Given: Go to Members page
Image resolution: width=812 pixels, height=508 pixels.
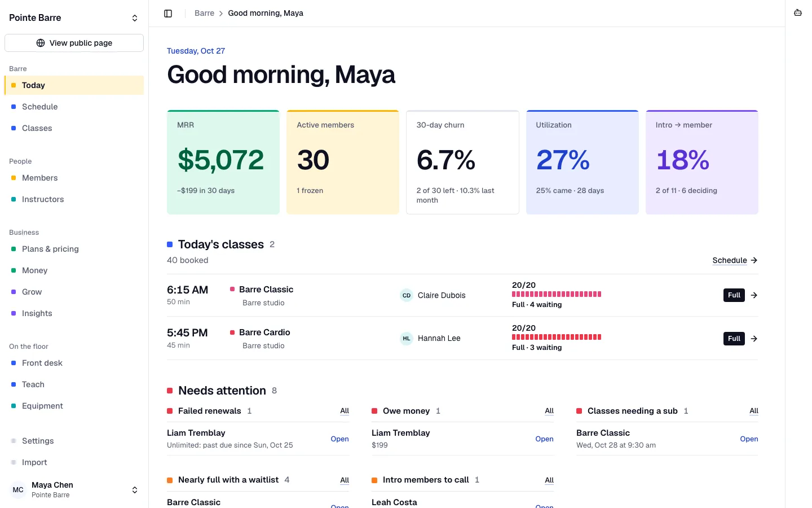Looking at the screenshot, I should click(74, 178).
